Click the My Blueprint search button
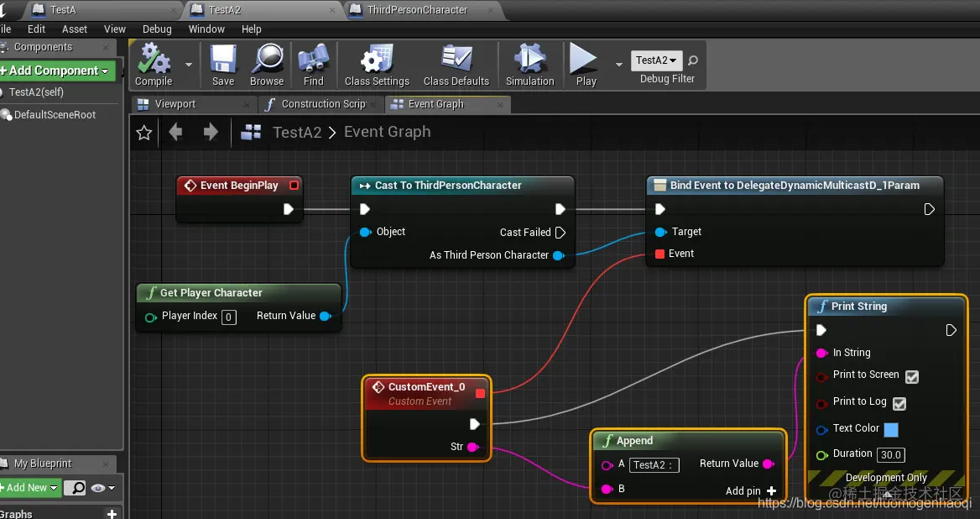The width and height of the screenshot is (980, 519). pyautogui.click(x=75, y=488)
